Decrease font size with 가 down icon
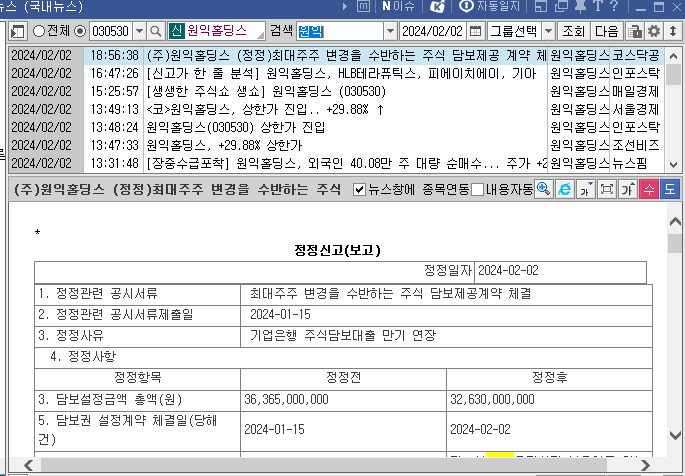This screenshot has height=476, width=685. click(x=585, y=190)
